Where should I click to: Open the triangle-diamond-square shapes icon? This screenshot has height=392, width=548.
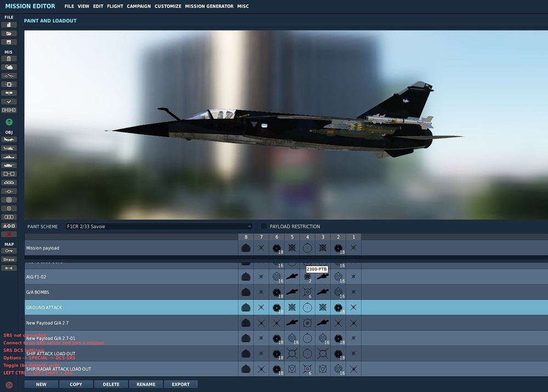tap(9, 226)
